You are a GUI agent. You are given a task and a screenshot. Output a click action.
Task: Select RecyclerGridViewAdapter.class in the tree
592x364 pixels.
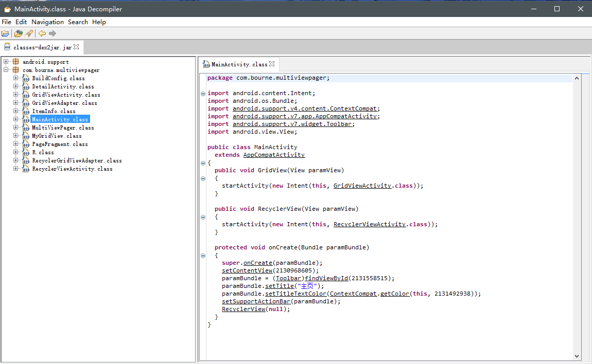click(x=77, y=161)
